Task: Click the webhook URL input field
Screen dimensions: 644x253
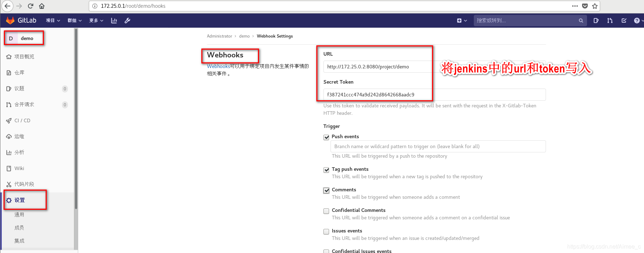Action: click(435, 67)
